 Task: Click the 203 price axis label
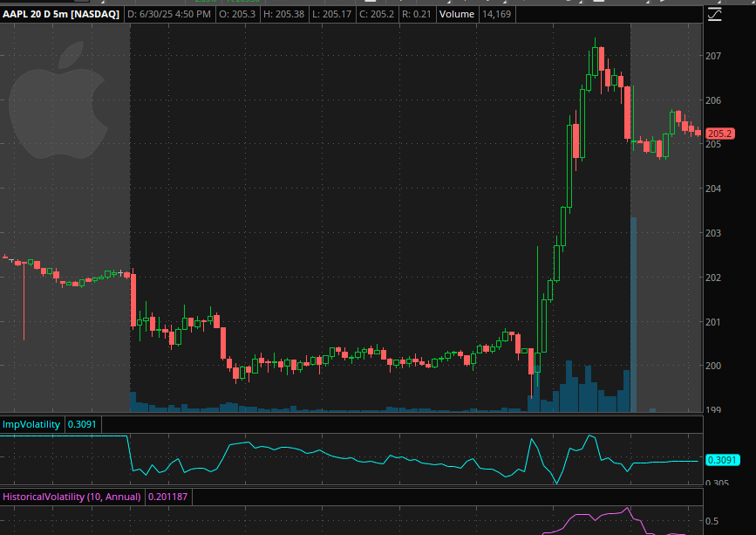[713, 233]
